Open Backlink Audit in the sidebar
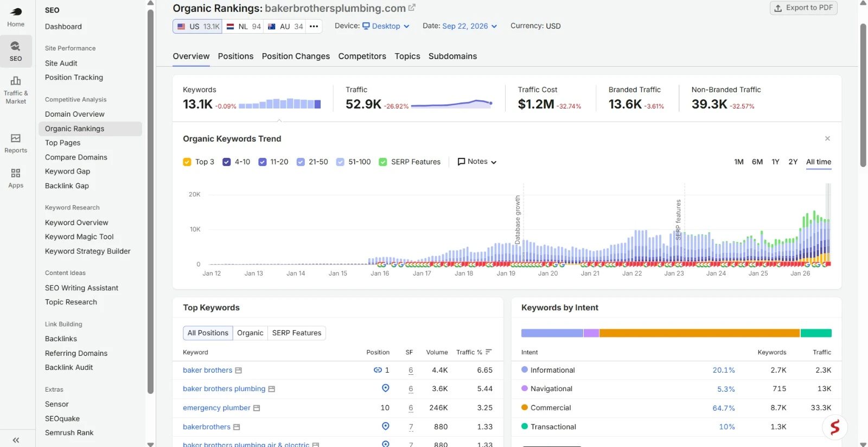The width and height of the screenshot is (868, 447). point(69,368)
